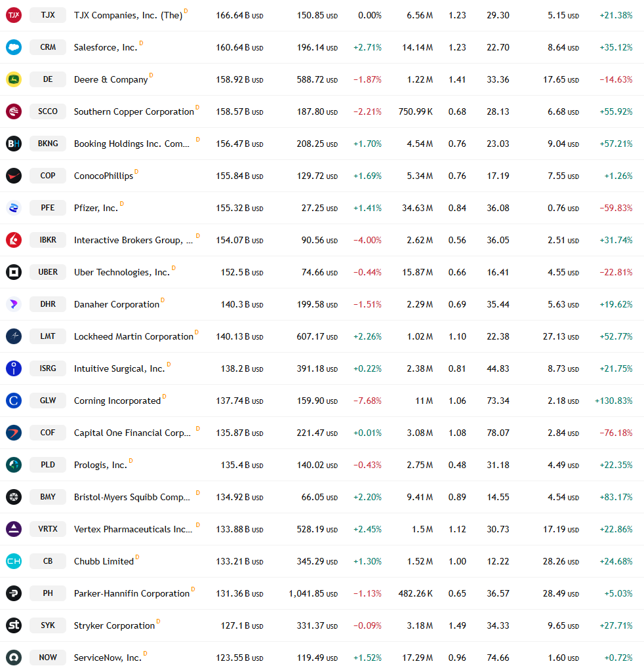Click the Intuitive Surgical logo icon
Screen dimensions: 644x670
pyautogui.click(x=14, y=368)
